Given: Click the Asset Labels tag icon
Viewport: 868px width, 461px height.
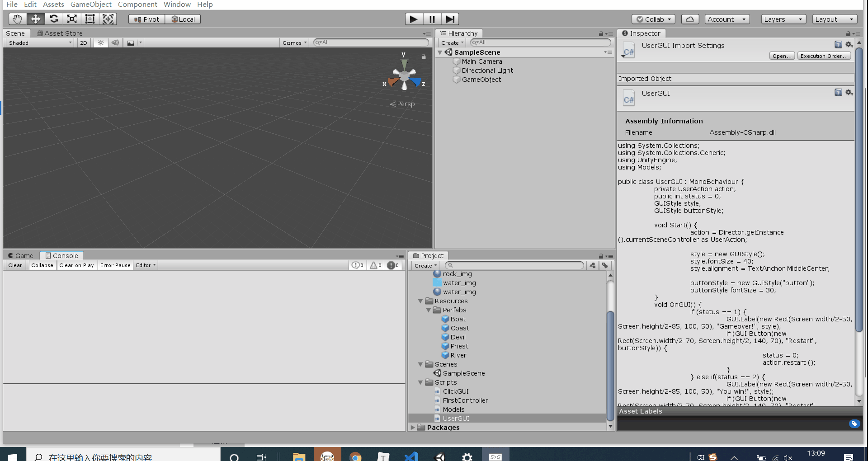Looking at the screenshot, I should click(x=854, y=423).
